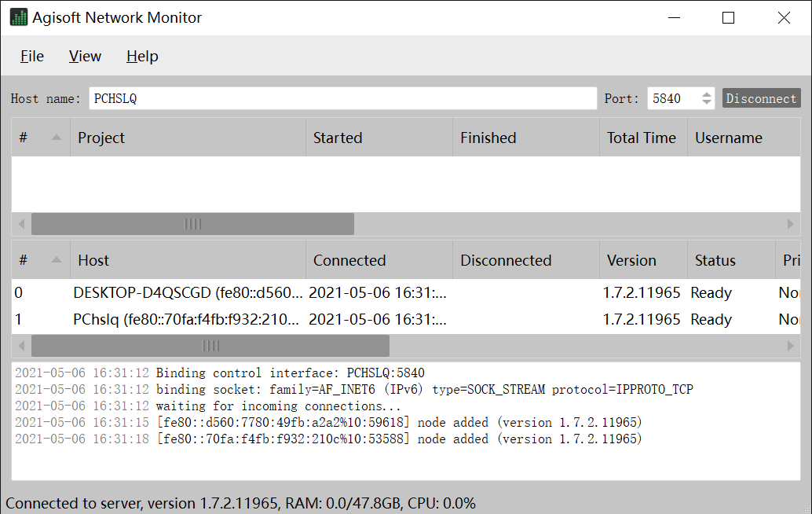Increase port with the spin up arrow

[x=706, y=94]
